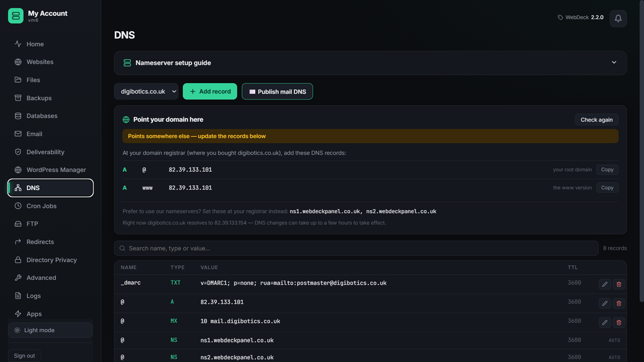The image size is (644, 362).
Task: Click the '10 mail.digibotics.co.uk' value
Action: pos(240,321)
